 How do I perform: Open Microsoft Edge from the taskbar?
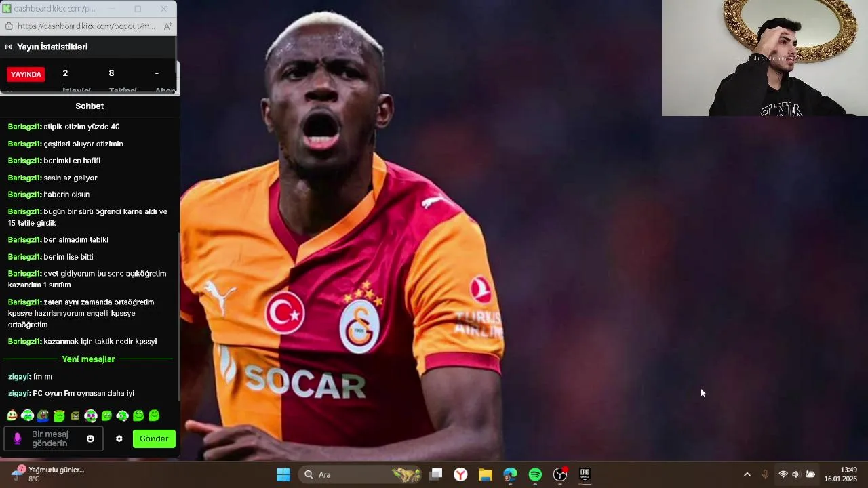(510, 474)
